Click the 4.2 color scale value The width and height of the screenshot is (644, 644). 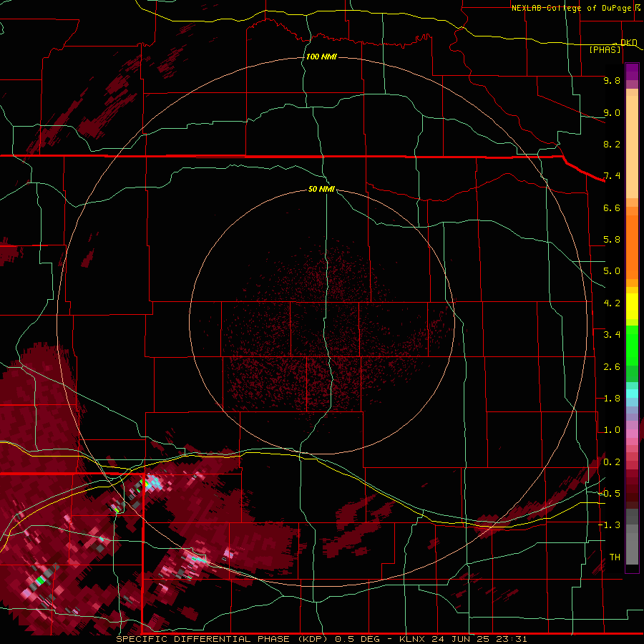click(612, 303)
